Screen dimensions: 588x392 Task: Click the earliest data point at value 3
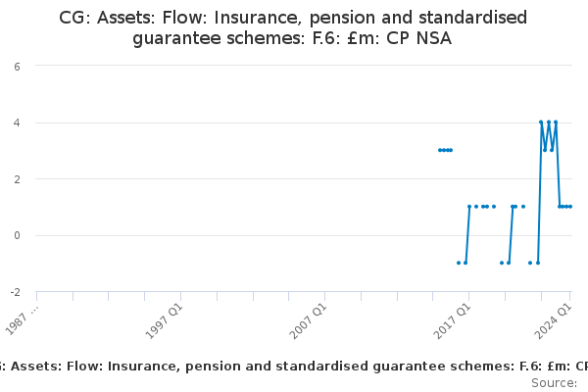439,150
